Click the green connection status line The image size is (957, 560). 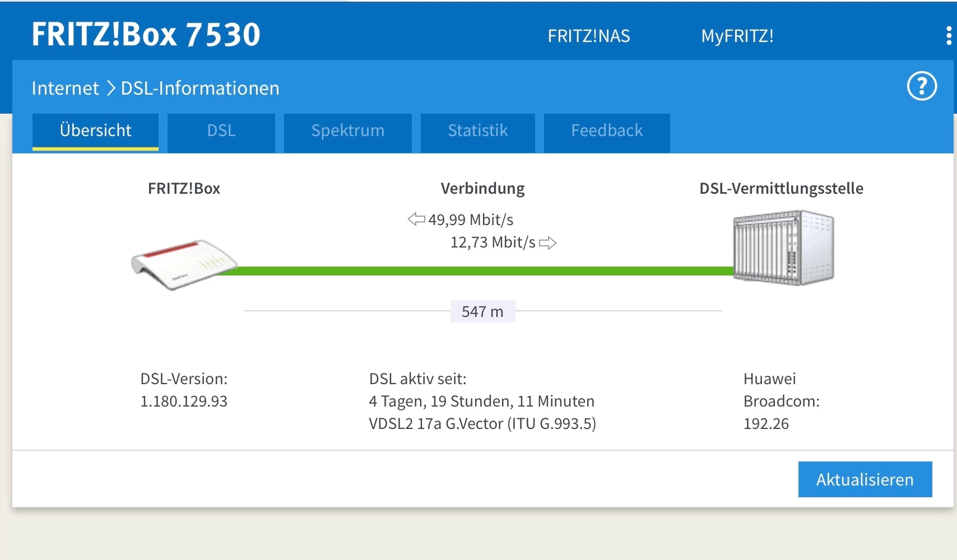482,271
